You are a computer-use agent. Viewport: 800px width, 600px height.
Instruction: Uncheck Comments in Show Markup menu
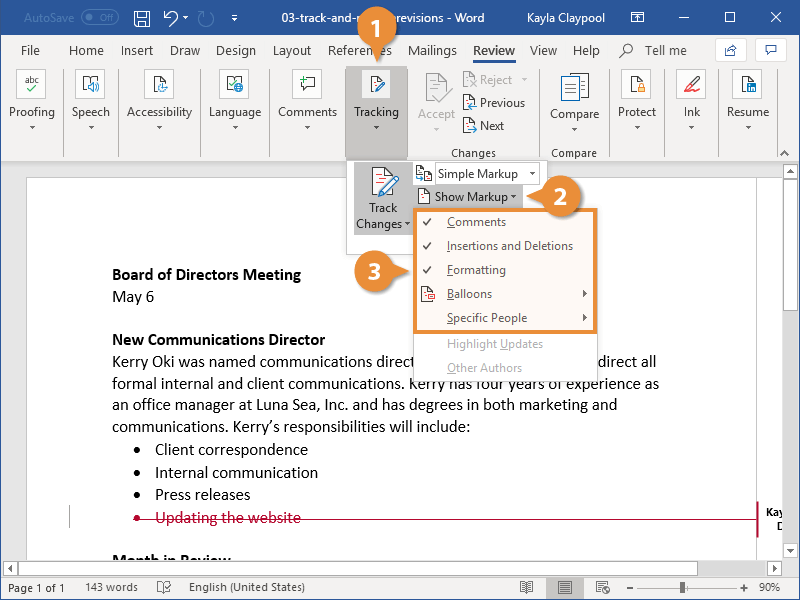click(476, 222)
